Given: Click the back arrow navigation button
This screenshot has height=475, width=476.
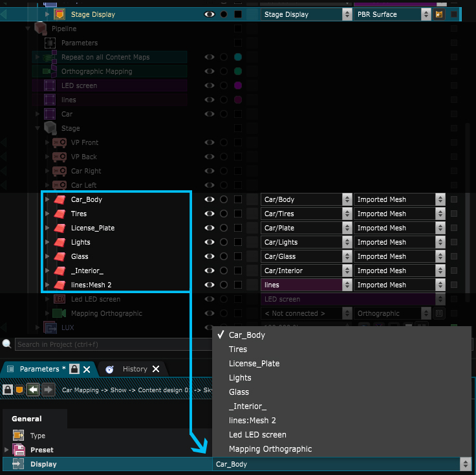Looking at the screenshot, I should (33, 390).
